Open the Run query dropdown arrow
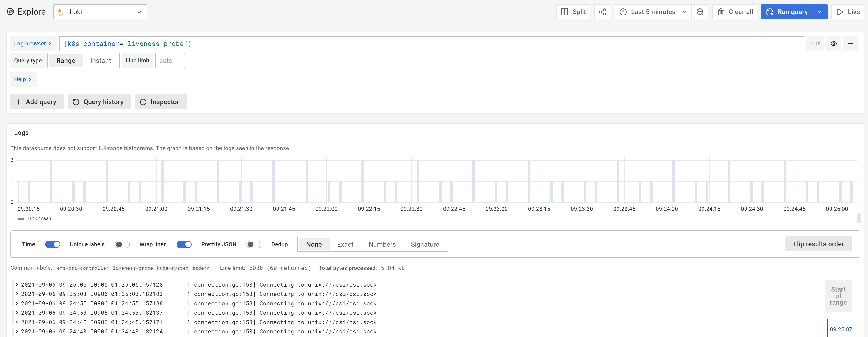The height and width of the screenshot is (337, 868). [x=820, y=12]
